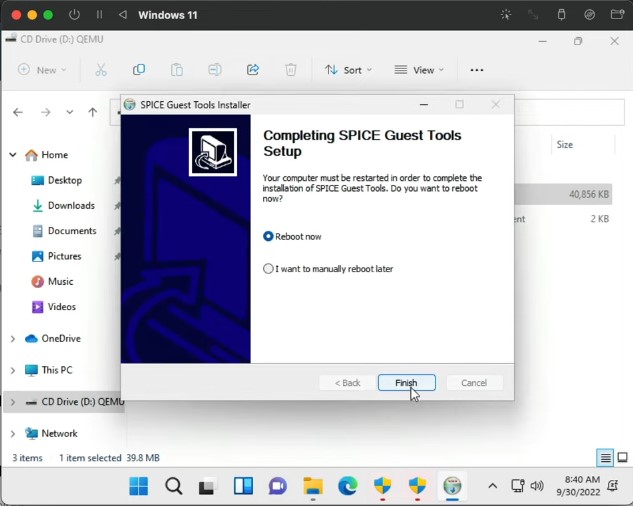Expand the This PC tree node
633x506 pixels.
(x=13, y=370)
